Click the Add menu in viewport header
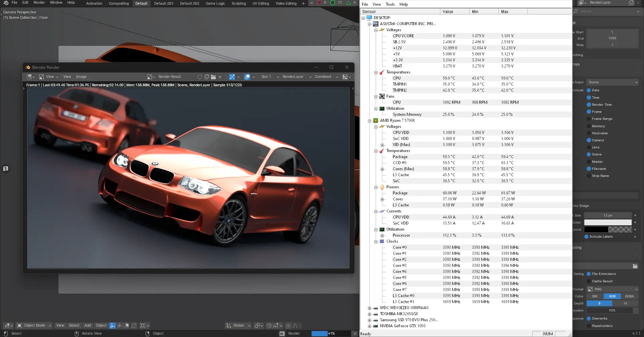 pos(88,326)
